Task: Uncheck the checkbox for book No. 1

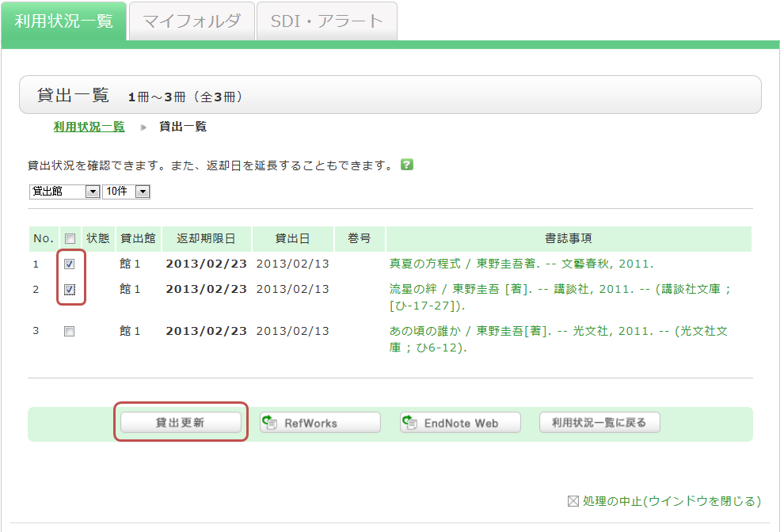Action: [70, 264]
